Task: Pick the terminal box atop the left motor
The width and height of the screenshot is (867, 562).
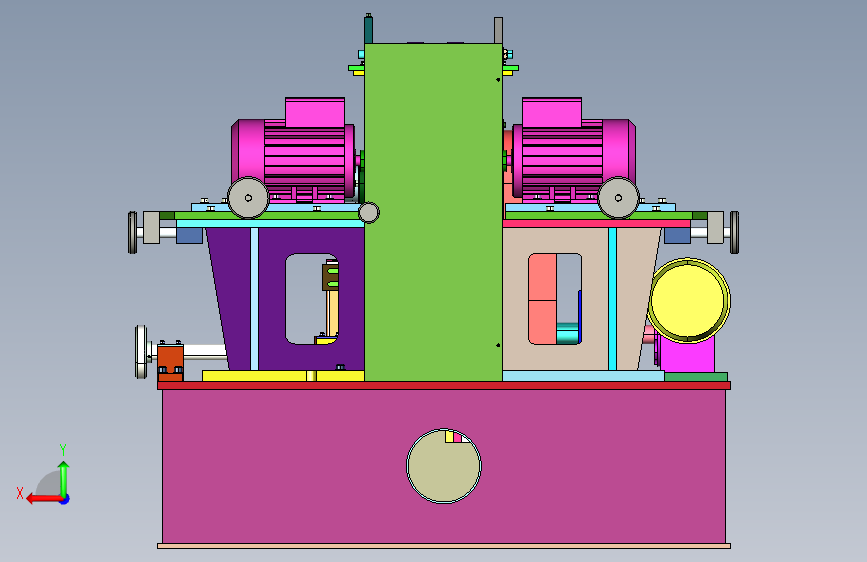Action: pyautogui.click(x=315, y=112)
